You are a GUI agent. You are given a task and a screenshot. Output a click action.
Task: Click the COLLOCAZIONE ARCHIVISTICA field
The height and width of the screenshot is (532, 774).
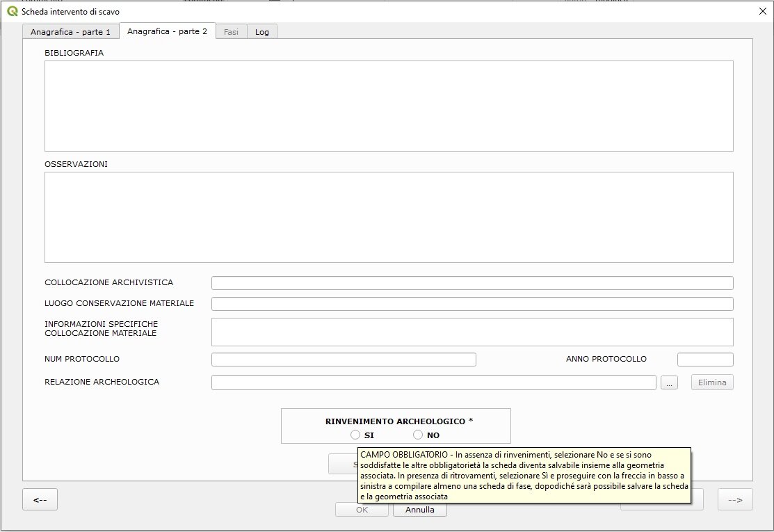pyautogui.click(x=472, y=283)
